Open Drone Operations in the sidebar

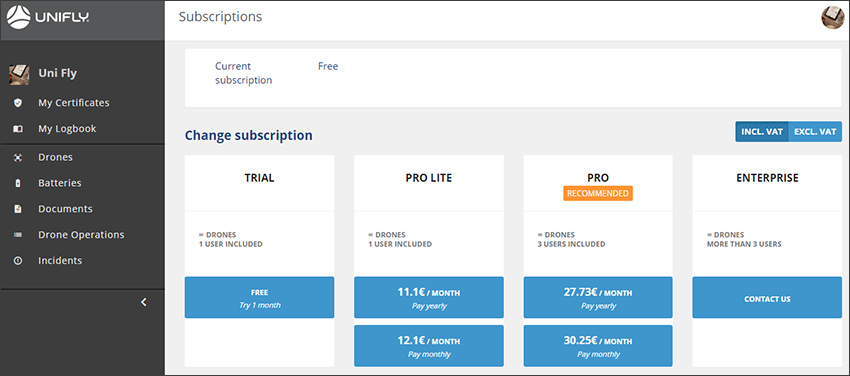pos(81,235)
